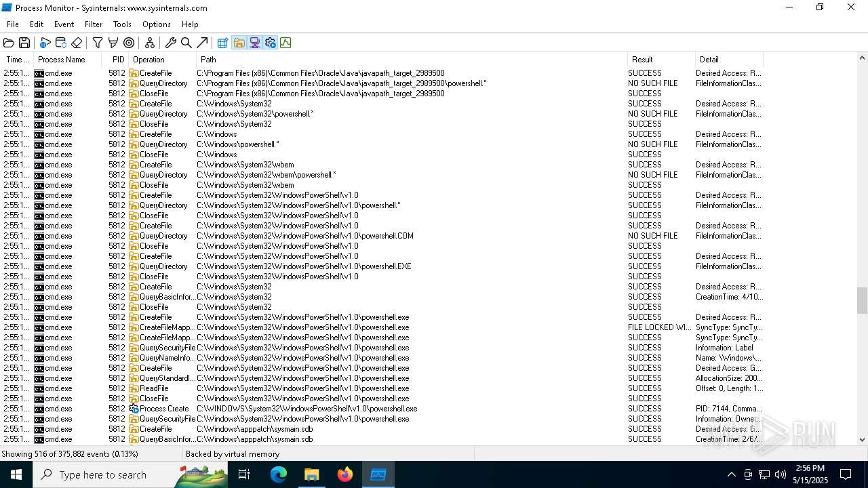Select the target crosshair include-process icon
The image size is (868, 488).
[129, 43]
